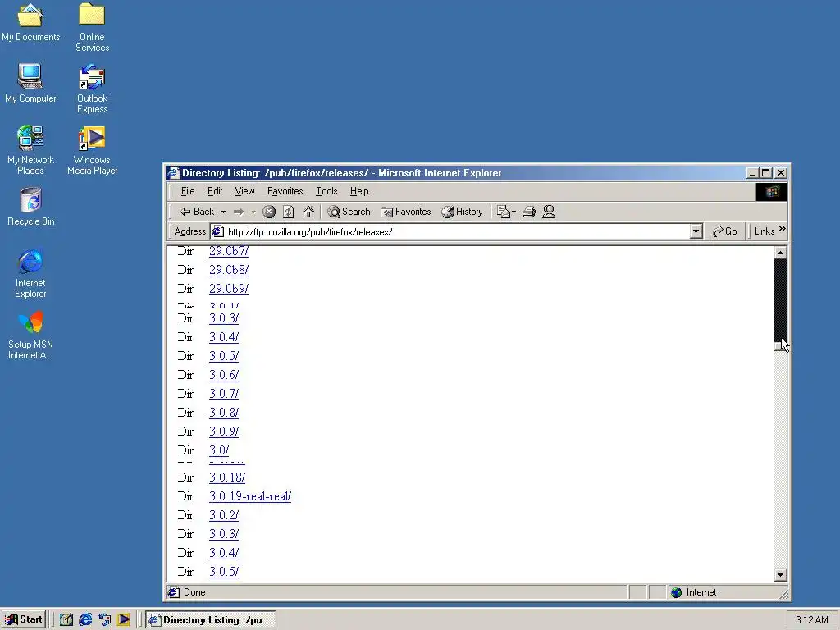
Task: Click the Mail toolbar icon
Action: (x=505, y=212)
